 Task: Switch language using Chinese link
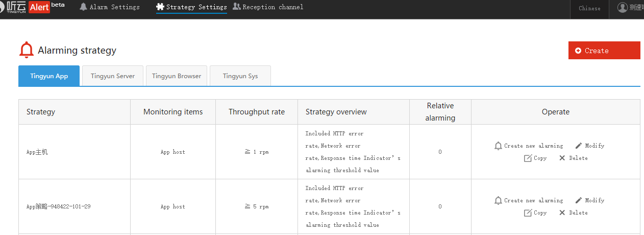click(589, 8)
